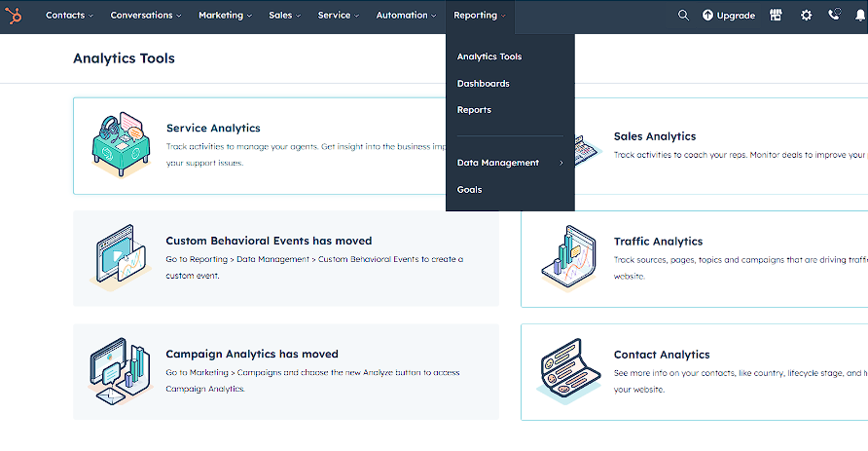
Task: Select Analytics Tools from Reporting menu
Action: [489, 56]
